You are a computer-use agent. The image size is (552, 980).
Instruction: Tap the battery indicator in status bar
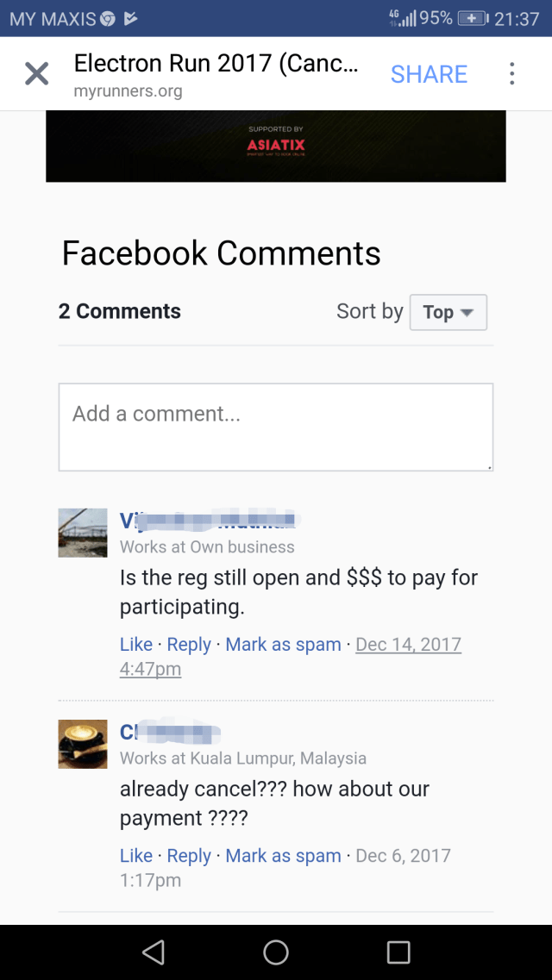pyautogui.click(x=474, y=19)
